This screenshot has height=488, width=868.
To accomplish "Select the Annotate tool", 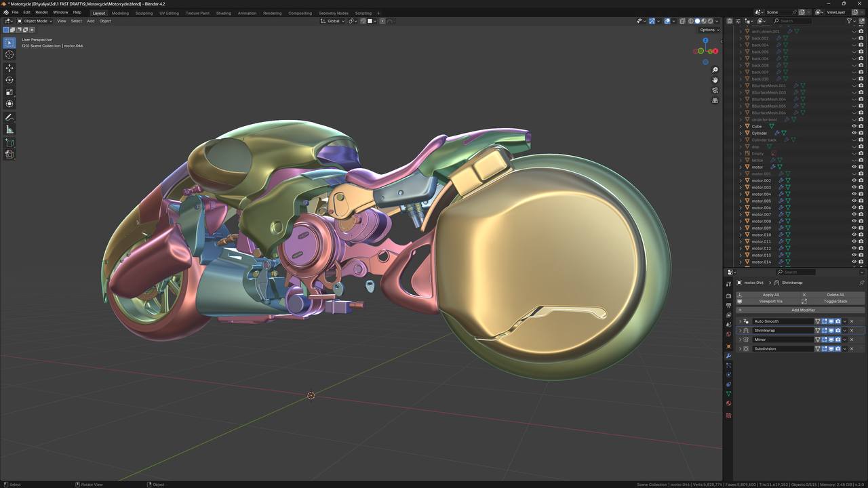I will click(9, 117).
